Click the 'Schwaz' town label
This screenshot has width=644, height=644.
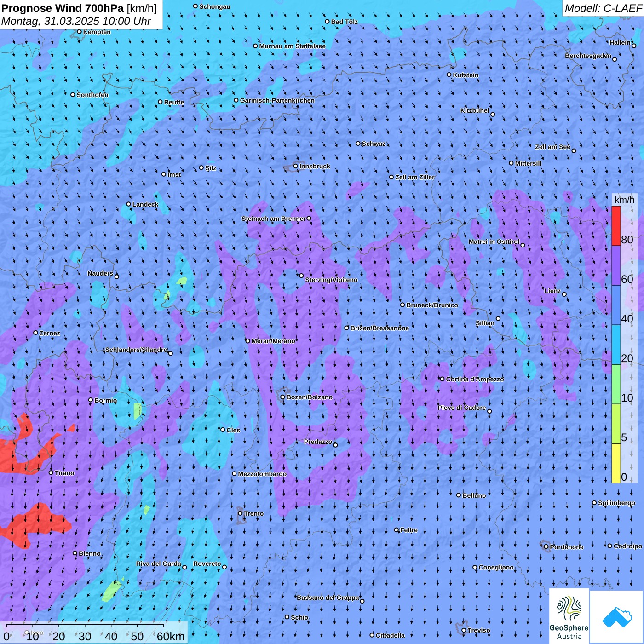click(374, 144)
